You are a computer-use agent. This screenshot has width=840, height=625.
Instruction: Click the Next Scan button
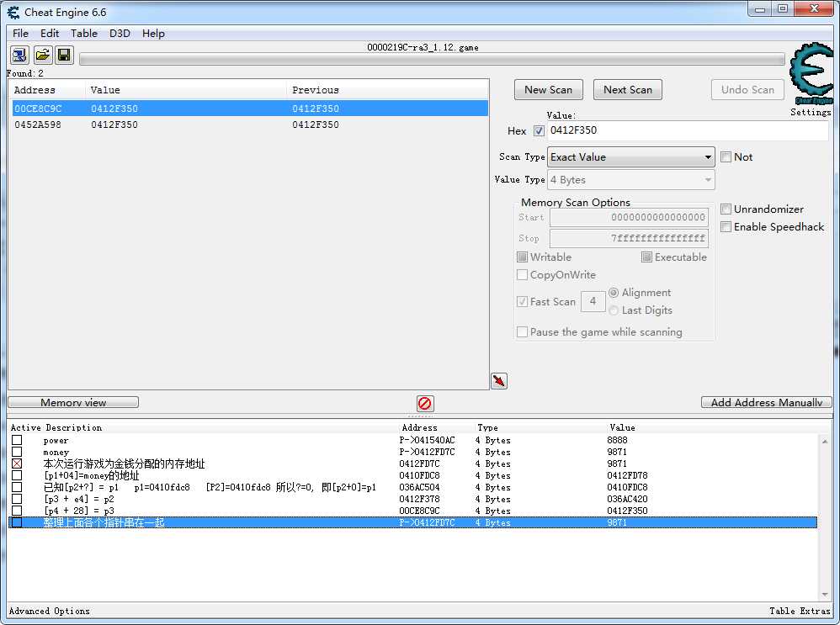(x=627, y=89)
